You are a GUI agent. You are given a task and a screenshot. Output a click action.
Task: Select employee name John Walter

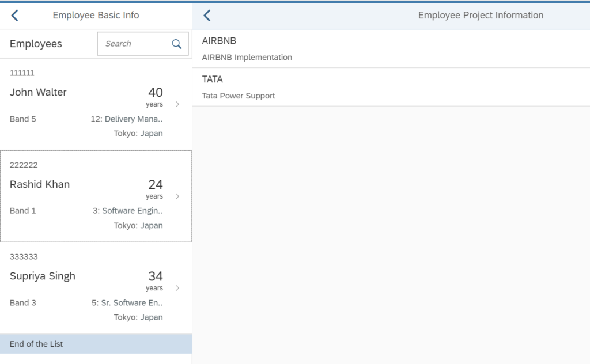(x=38, y=92)
